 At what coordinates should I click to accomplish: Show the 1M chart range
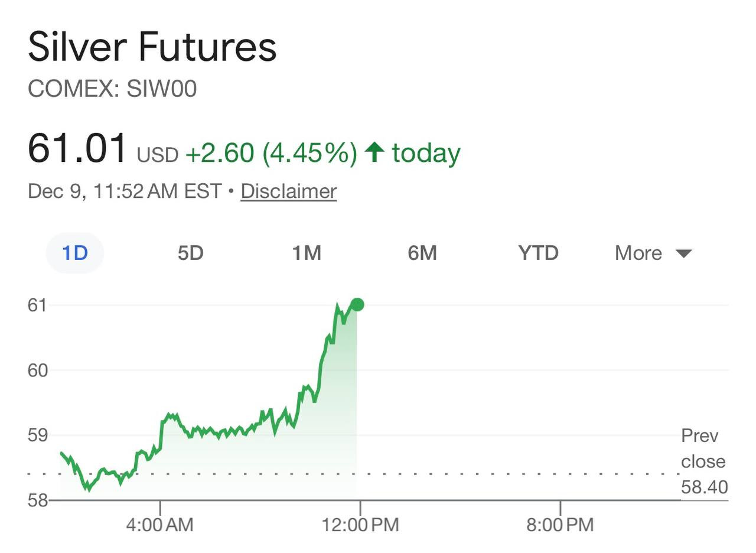coord(307,253)
